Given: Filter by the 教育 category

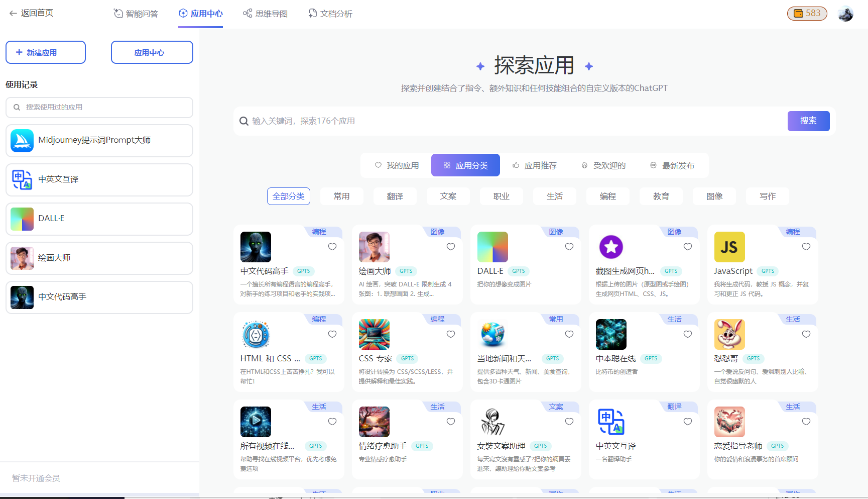Looking at the screenshot, I should (x=661, y=196).
